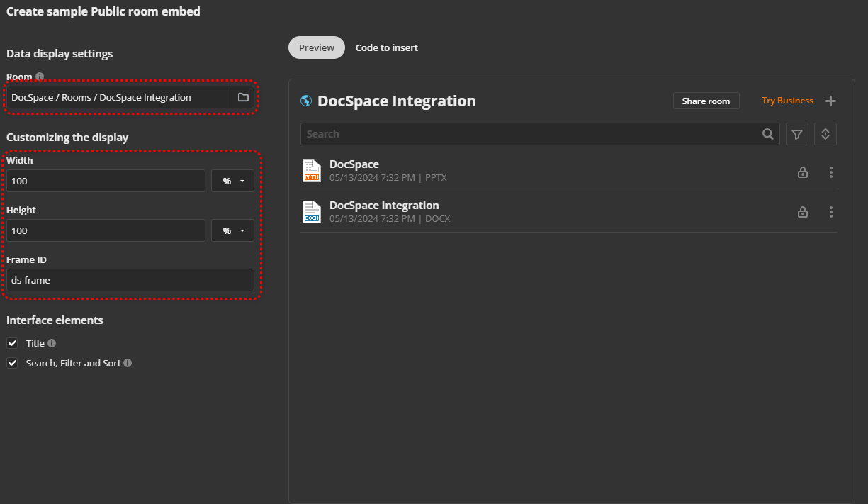
Task: Click the Height value field
Action: pos(106,230)
